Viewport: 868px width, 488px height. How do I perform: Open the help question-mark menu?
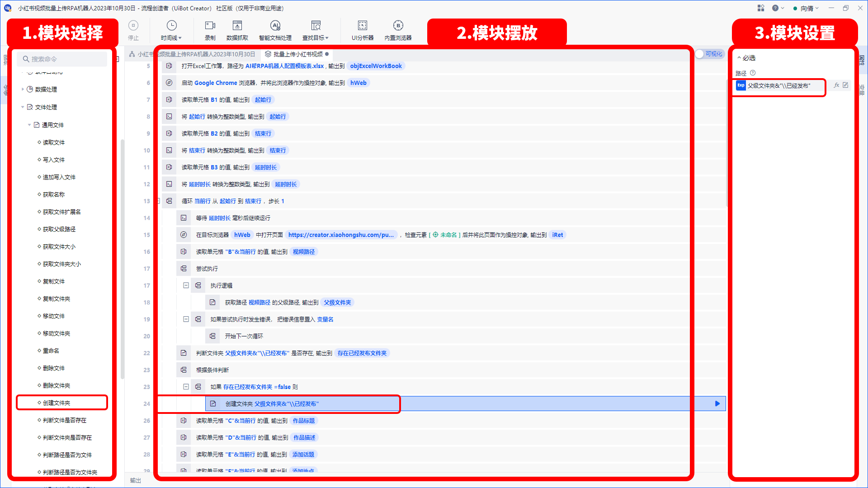tap(778, 8)
